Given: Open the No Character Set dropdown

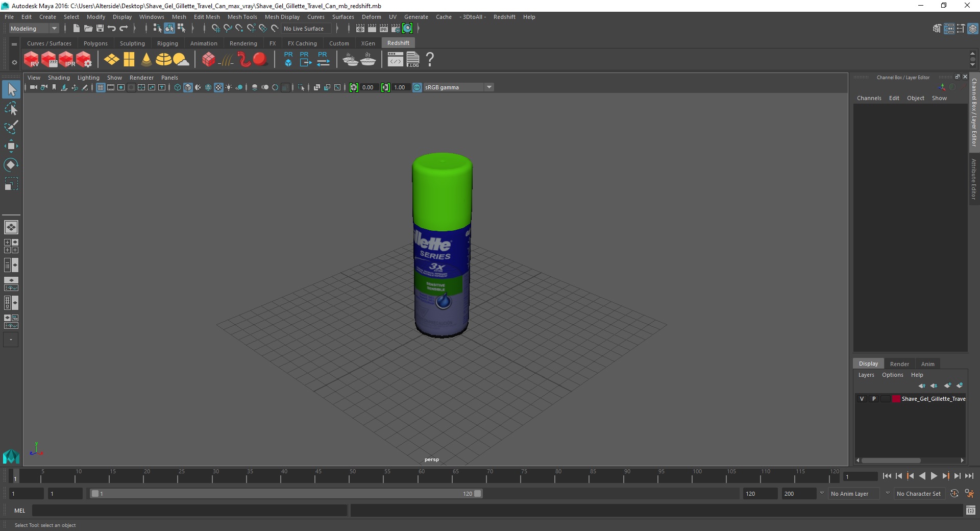Looking at the screenshot, I should click(x=919, y=494).
